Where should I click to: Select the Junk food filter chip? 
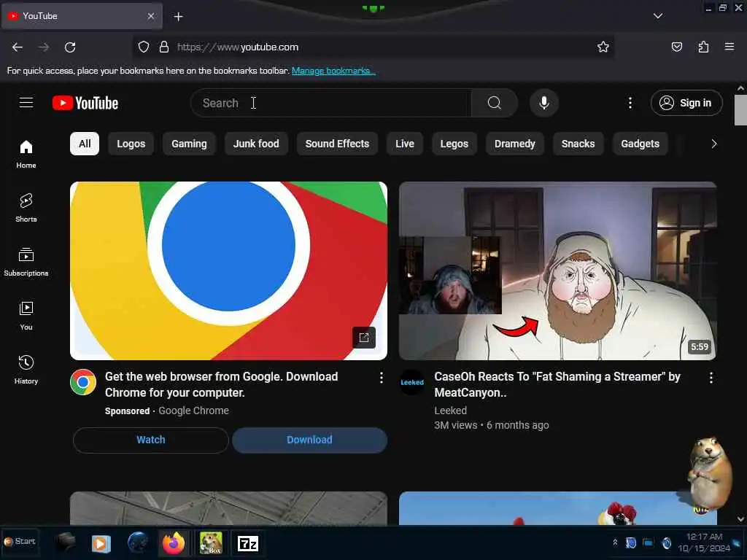[x=256, y=144]
